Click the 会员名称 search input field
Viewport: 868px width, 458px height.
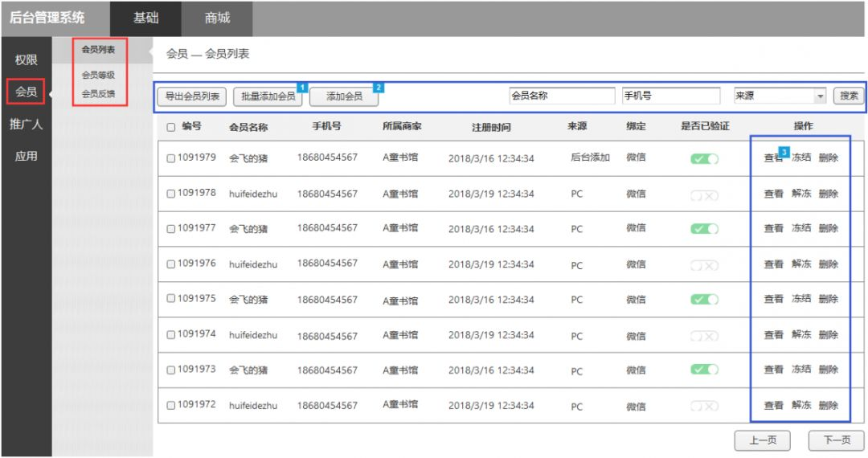(x=561, y=96)
